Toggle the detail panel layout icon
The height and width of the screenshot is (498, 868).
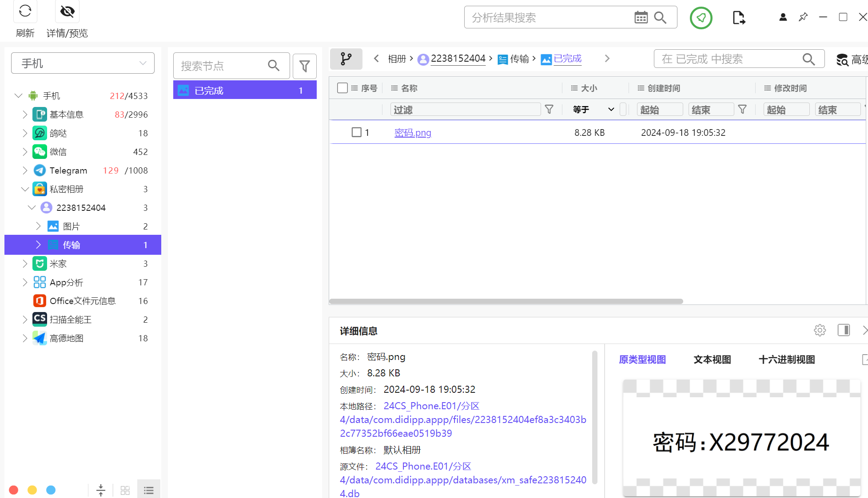tap(844, 330)
